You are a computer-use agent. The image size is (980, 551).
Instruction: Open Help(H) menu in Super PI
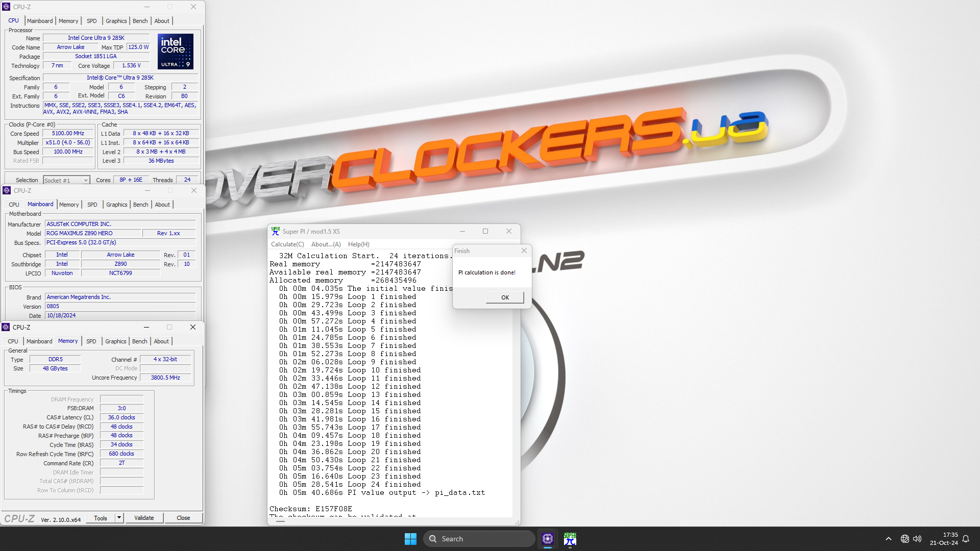coord(359,244)
